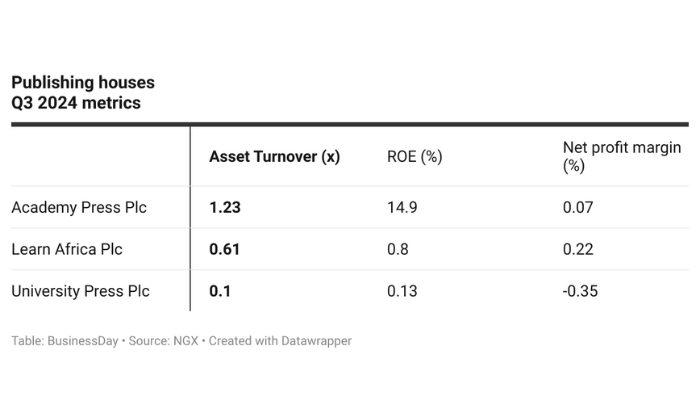The width and height of the screenshot is (700, 400).
Task: Click University Press's 0.1 asset turnover cell
Action: 219,291
